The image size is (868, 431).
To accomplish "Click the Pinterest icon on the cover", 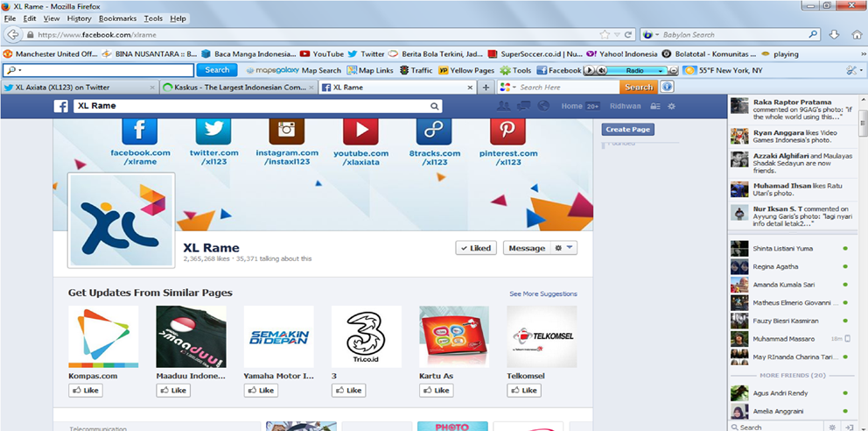I will (x=507, y=131).
